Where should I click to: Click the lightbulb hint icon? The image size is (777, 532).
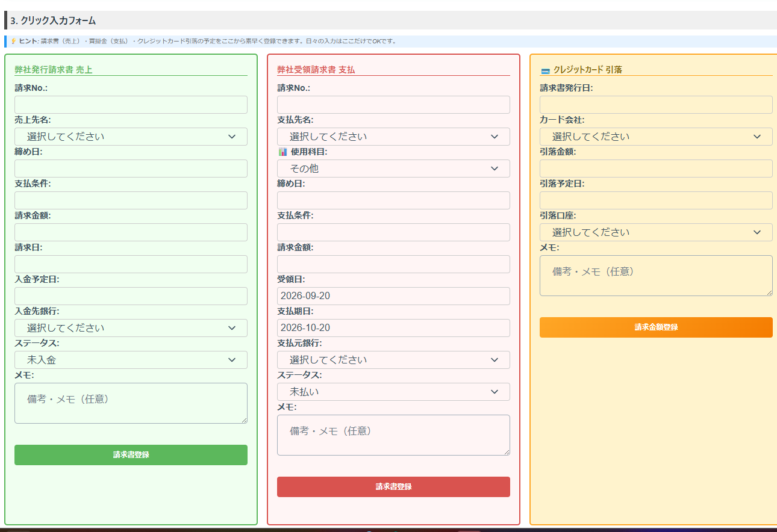click(13, 41)
